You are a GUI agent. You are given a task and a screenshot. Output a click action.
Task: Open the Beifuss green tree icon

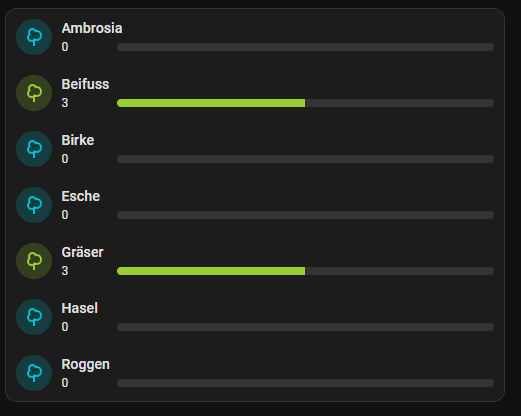tap(34, 93)
